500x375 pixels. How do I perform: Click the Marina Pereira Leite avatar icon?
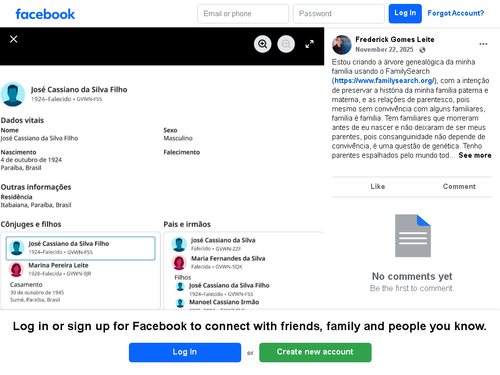click(x=16, y=269)
